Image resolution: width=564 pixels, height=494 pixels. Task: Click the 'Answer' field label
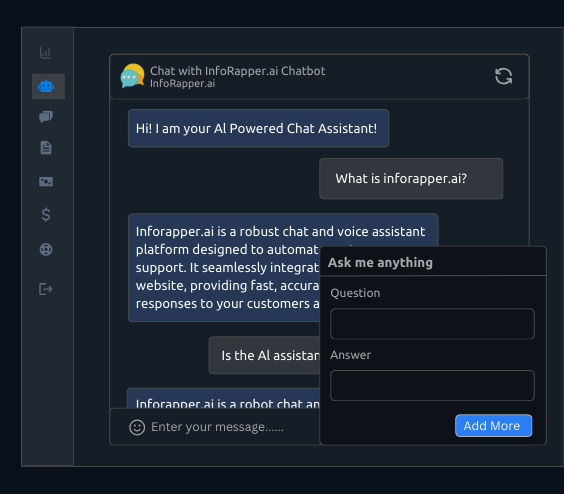coord(350,355)
